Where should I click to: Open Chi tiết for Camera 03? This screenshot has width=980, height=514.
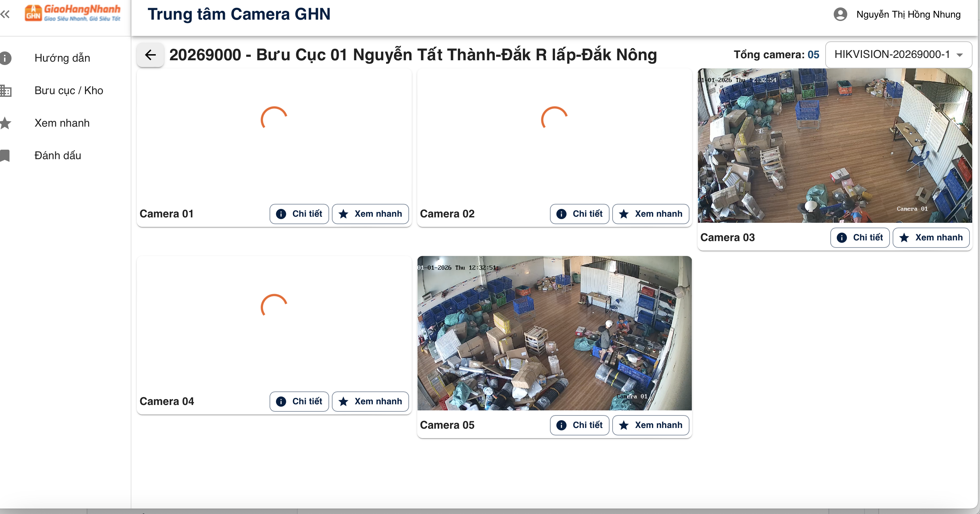(859, 237)
